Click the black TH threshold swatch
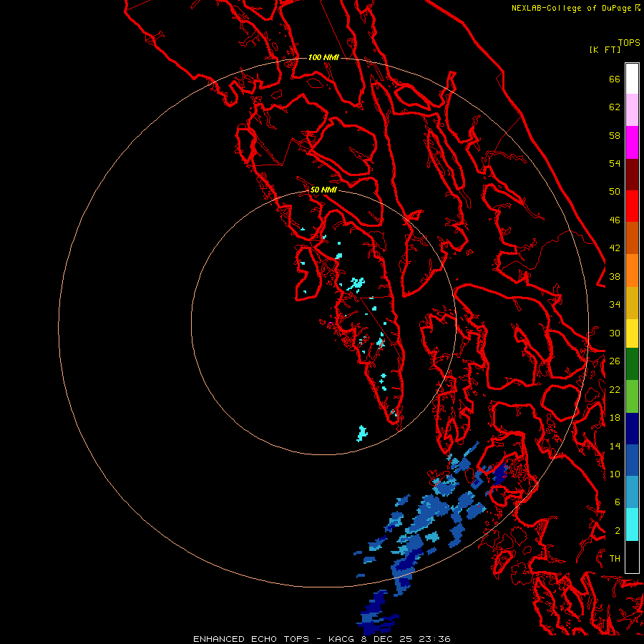644x644 pixels. point(632,557)
